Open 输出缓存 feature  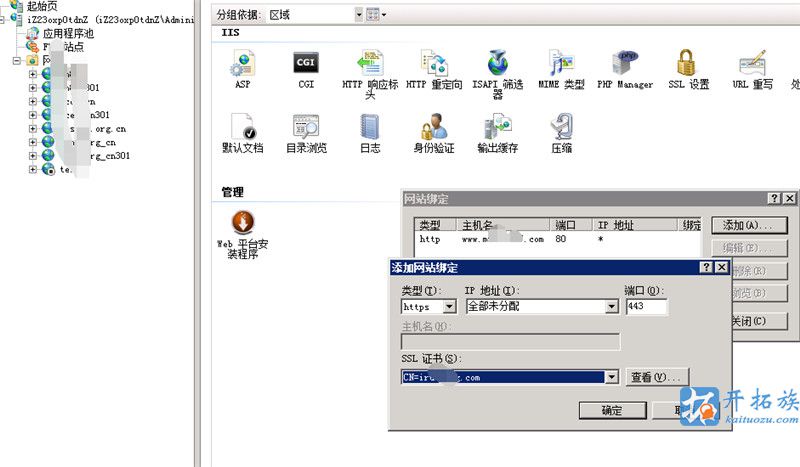pyautogui.click(x=497, y=133)
